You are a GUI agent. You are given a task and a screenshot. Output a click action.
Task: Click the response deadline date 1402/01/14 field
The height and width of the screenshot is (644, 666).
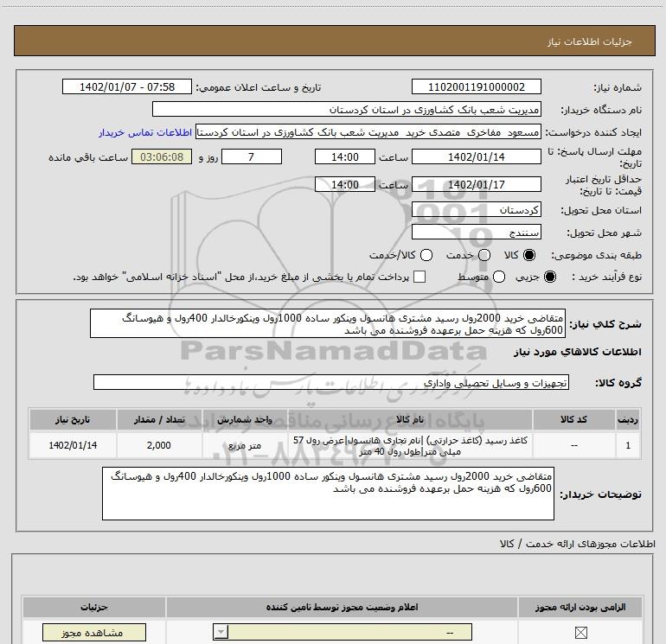[x=476, y=157]
